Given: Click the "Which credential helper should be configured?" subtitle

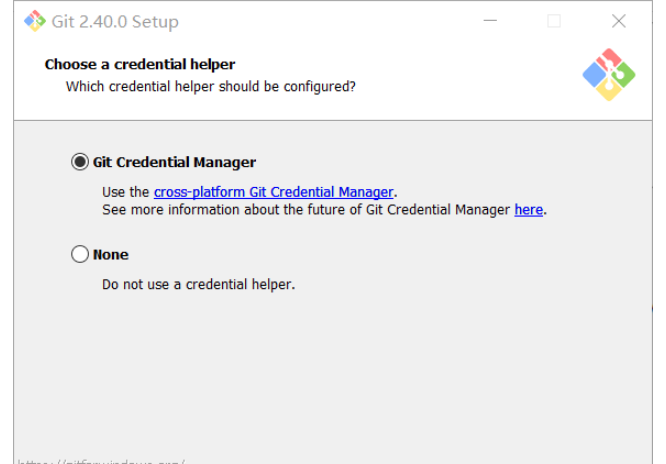Looking at the screenshot, I should pos(211,86).
